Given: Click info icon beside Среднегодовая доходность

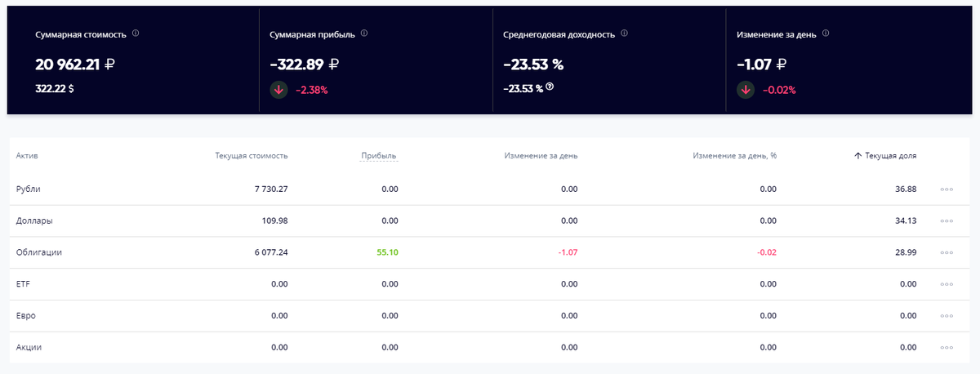Looking at the screenshot, I should (624, 34).
